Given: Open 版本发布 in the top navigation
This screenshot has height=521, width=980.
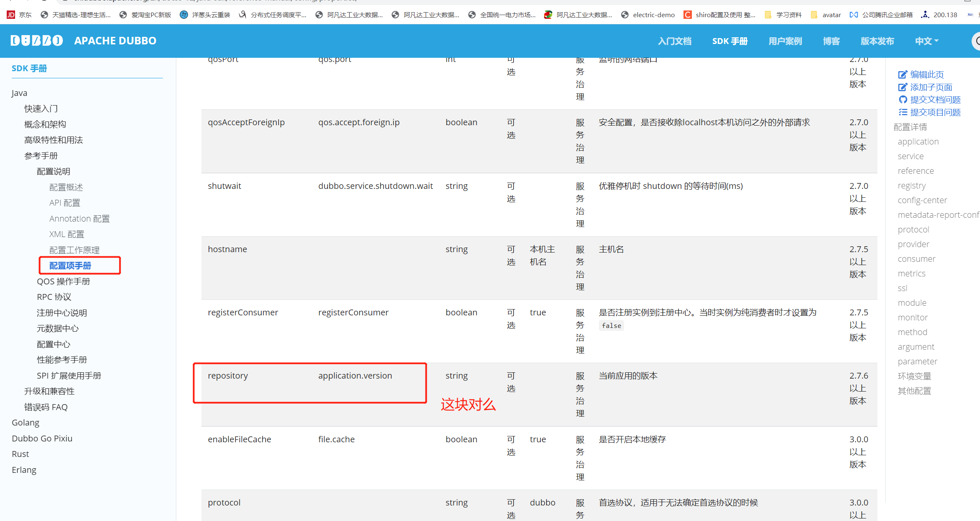Looking at the screenshot, I should 877,41.
